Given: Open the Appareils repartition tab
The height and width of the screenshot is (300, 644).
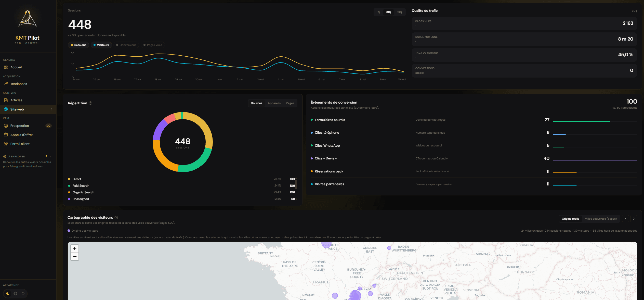Looking at the screenshot, I should click(274, 103).
